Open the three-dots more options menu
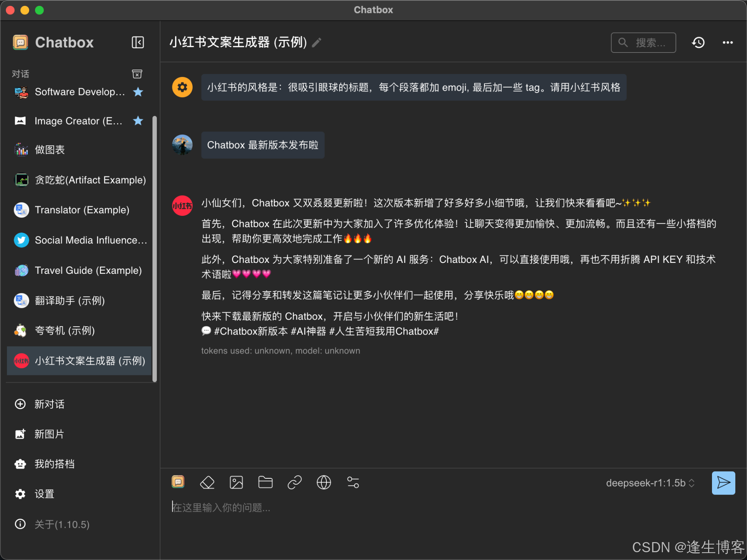The width and height of the screenshot is (747, 560). coord(728,42)
